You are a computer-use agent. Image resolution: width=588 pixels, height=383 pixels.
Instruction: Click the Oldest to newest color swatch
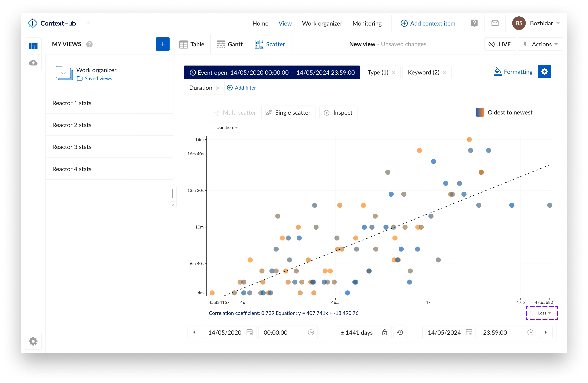(480, 112)
